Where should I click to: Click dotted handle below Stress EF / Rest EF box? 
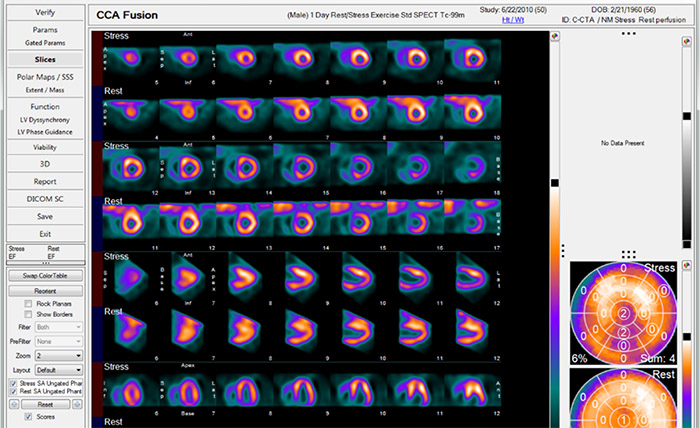pyautogui.click(x=46, y=263)
